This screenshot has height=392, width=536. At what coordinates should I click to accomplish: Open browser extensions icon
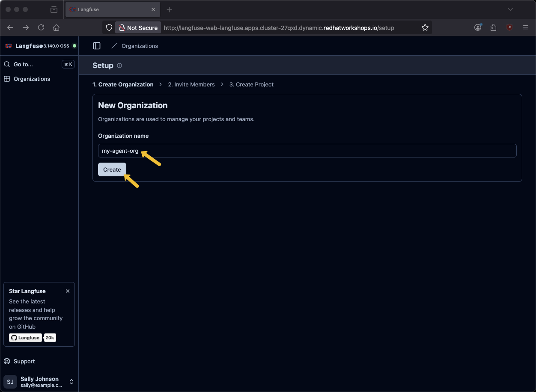493,28
